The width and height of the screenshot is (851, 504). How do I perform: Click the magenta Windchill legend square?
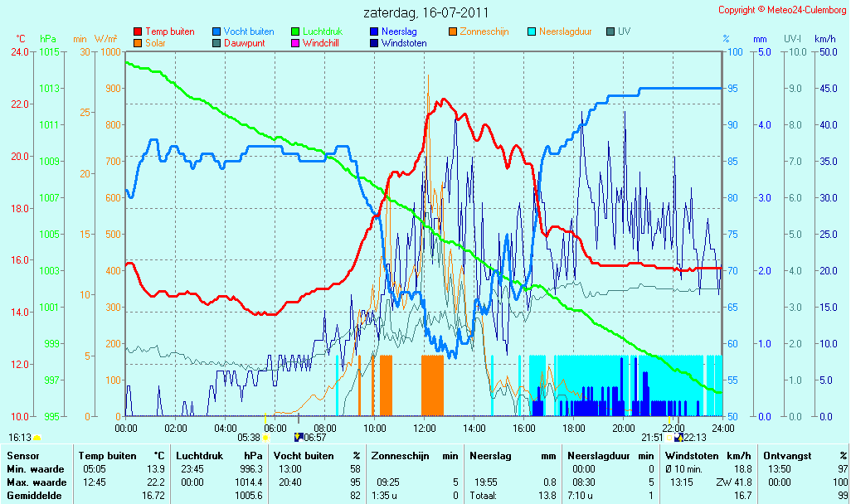click(295, 43)
